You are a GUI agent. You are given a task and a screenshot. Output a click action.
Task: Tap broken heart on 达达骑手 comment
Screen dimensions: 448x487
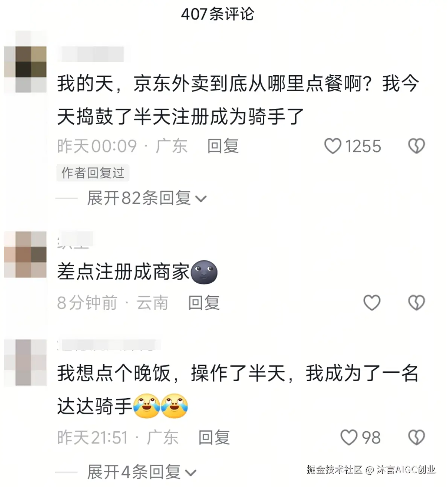click(x=416, y=437)
